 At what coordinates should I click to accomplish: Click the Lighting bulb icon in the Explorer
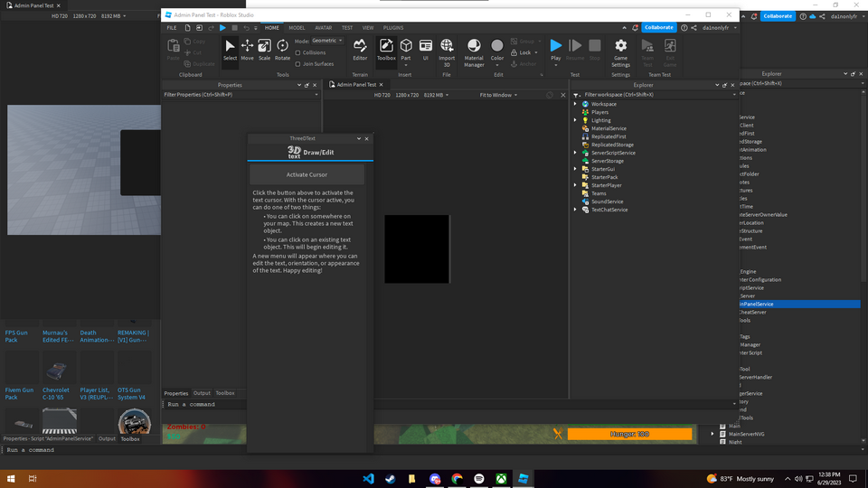click(585, 120)
